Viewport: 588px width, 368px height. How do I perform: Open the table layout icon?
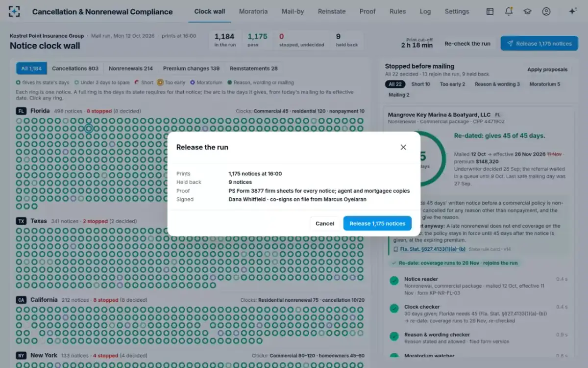(x=490, y=11)
